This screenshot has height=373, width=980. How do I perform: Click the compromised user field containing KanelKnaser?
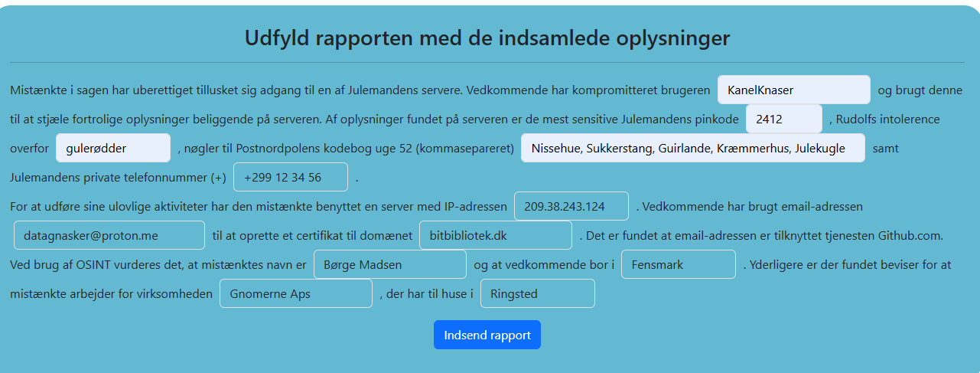[x=793, y=90]
